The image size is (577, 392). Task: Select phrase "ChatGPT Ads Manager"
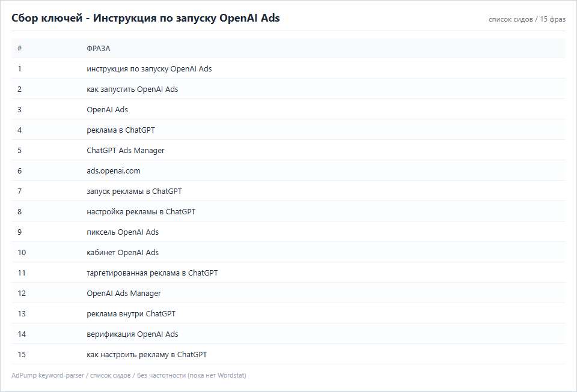126,151
